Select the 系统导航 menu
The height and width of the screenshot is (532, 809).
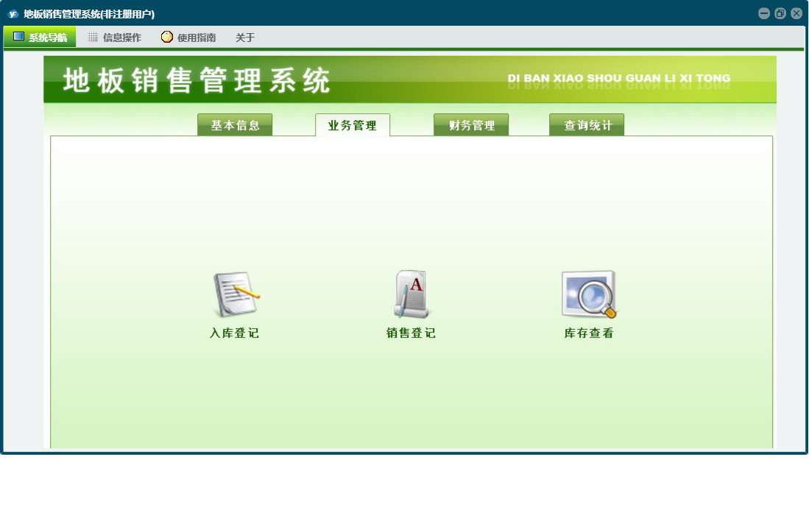pos(40,37)
